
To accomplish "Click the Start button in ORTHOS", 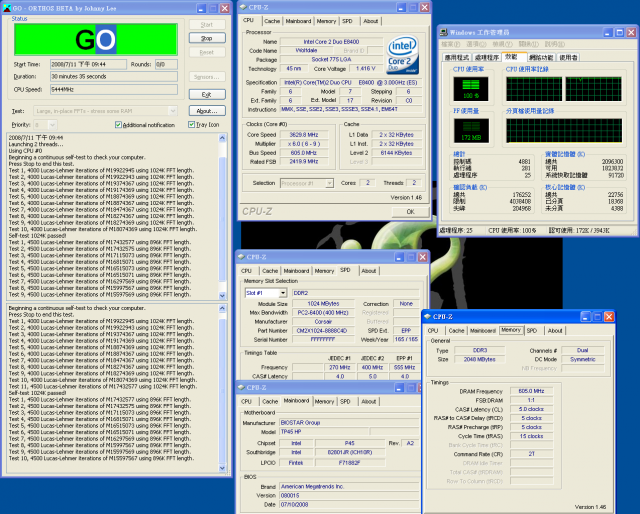I will (207, 24).
